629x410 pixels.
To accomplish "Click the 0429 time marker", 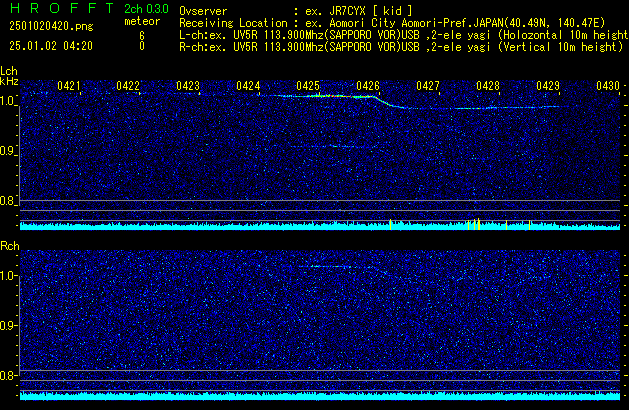I will pyautogui.click(x=548, y=86).
